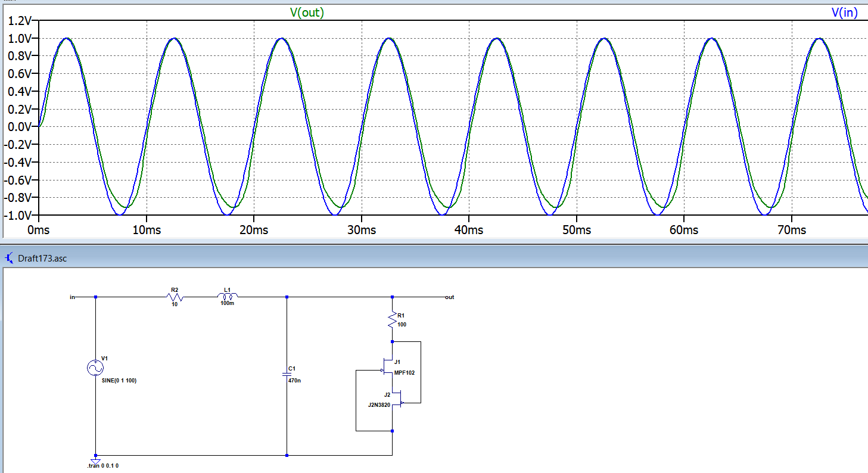Click the 70ms time axis label
Screen dimensions: 868x473
(791, 230)
